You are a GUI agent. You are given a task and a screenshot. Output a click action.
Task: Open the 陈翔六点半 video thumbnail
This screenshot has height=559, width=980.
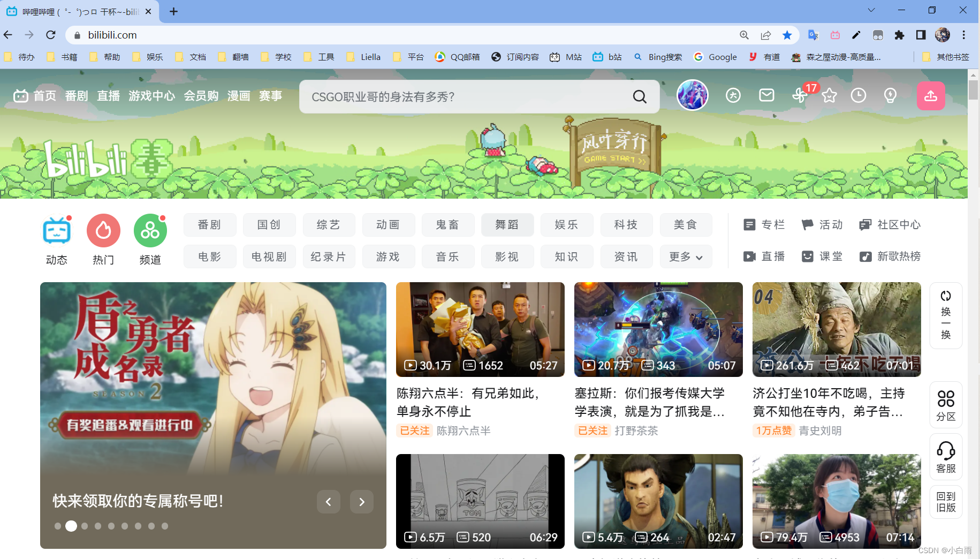click(x=480, y=329)
